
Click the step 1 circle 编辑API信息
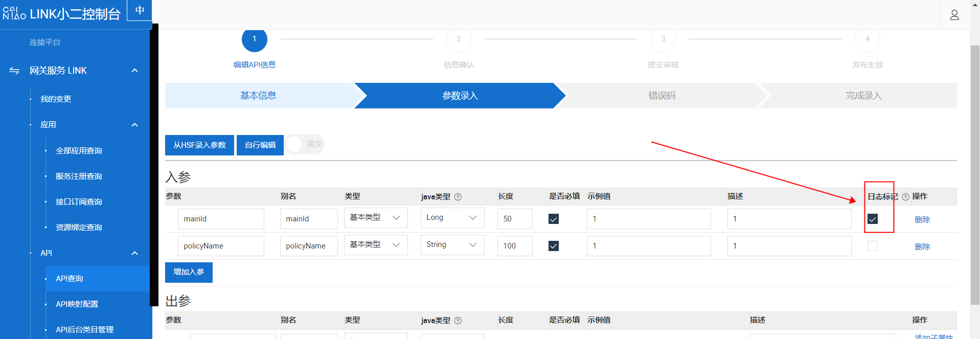pos(254,39)
